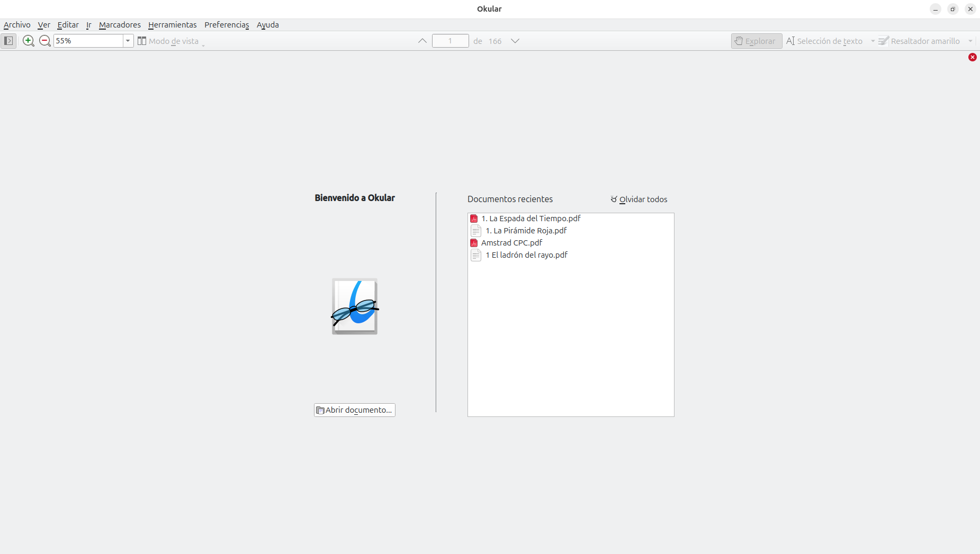Expand Resaltador amarillo dropdown arrow
980x554 pixels.
pos(970,41)
